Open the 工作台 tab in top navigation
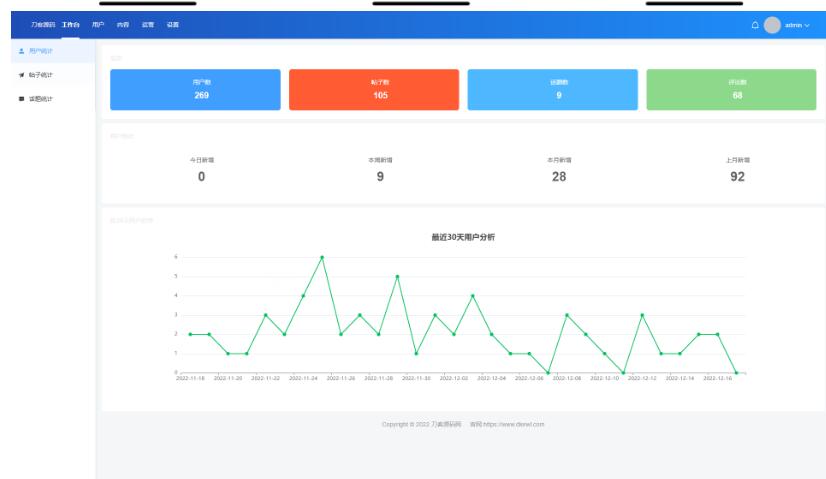826x479 pixels. click(70, 25)
